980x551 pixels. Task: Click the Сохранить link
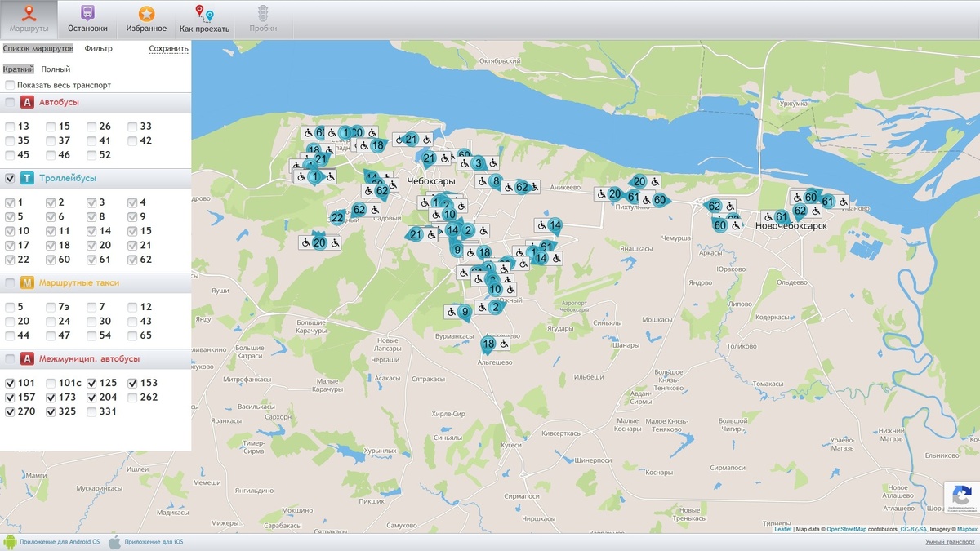(x=169, y=48)
